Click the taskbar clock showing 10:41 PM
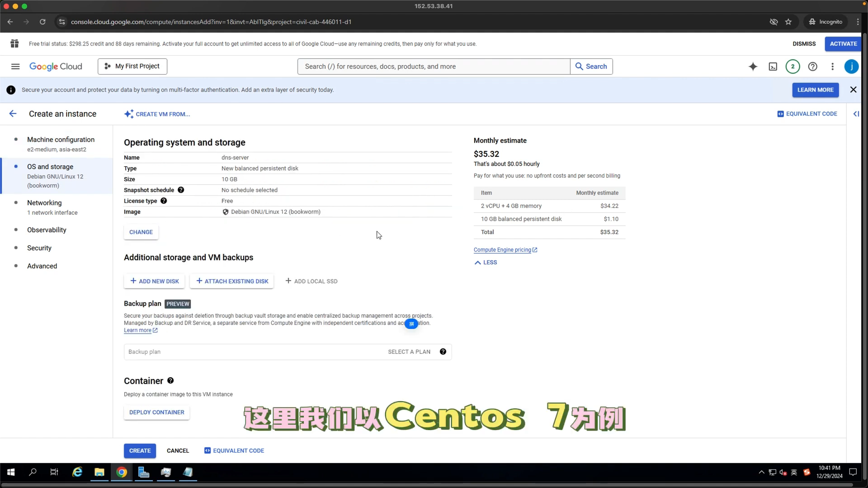Viewport: 868px width, 488px height. [829, 472]
